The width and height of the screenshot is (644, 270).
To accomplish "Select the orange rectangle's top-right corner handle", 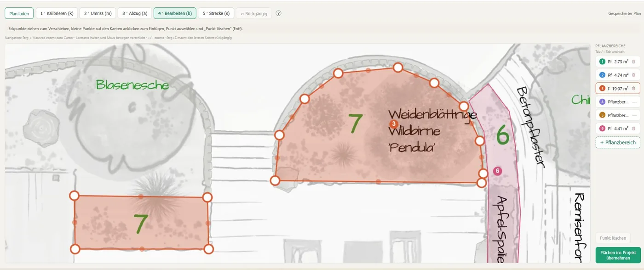I will pyautogui.click(x=207, y=197).
